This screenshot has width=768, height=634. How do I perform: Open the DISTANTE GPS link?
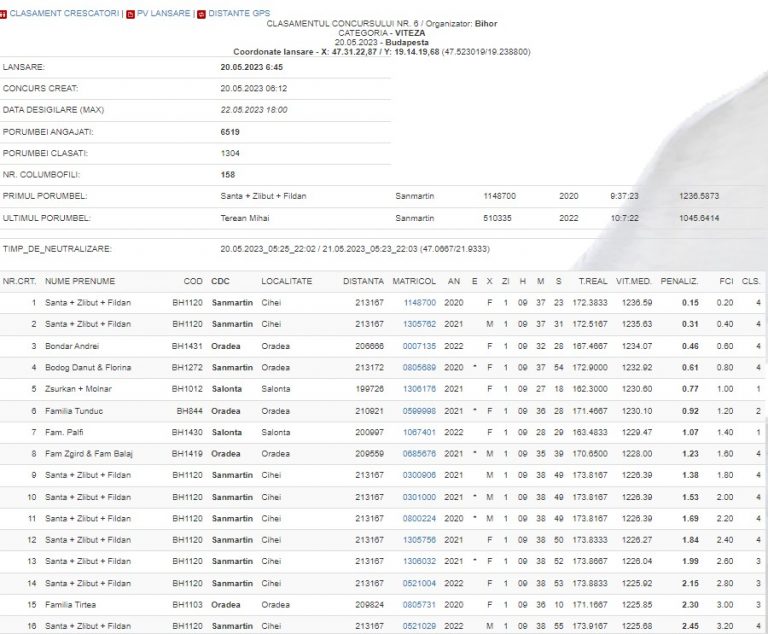pos(239,14)
